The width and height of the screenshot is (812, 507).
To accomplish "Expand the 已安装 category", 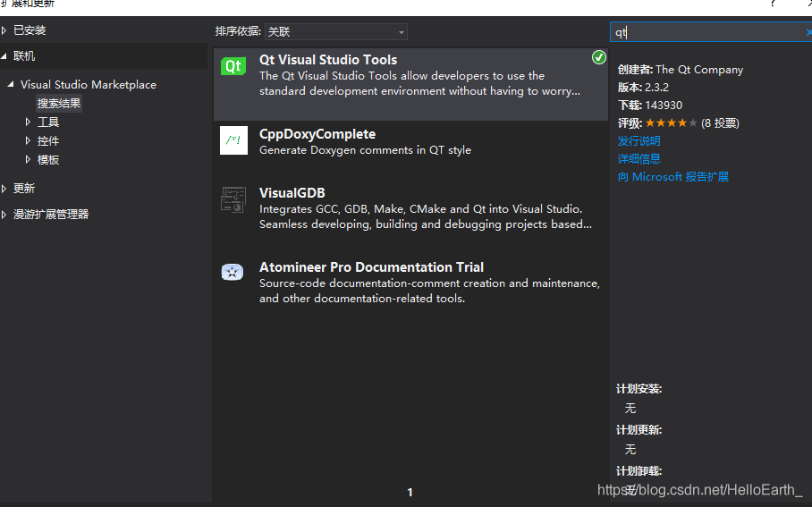I will (x=4, y=30).
